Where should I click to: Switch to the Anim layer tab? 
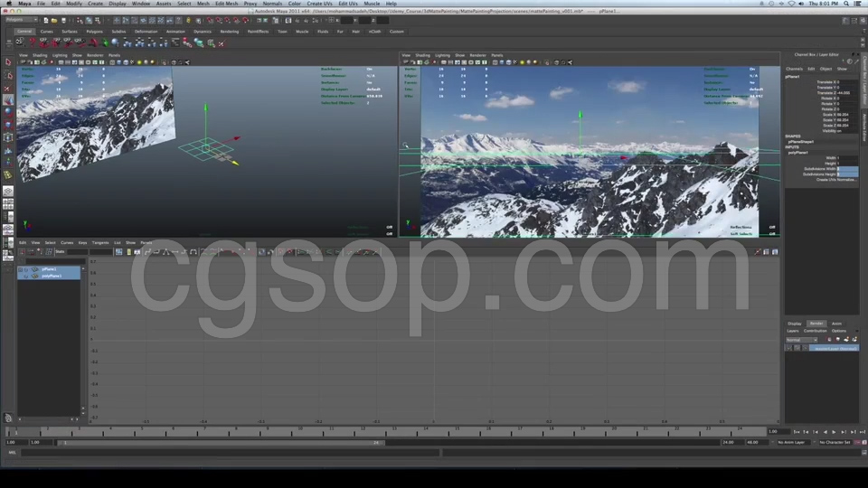coord(836,324)
